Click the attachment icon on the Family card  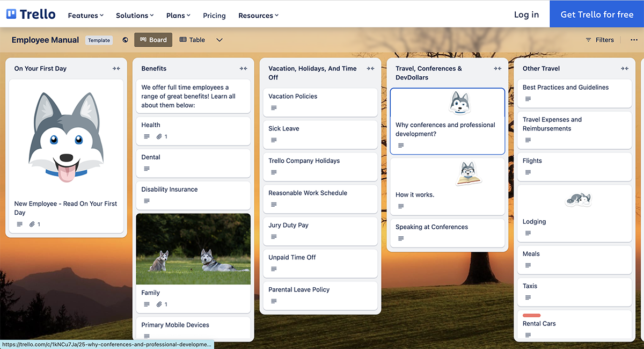click(159, 304)
